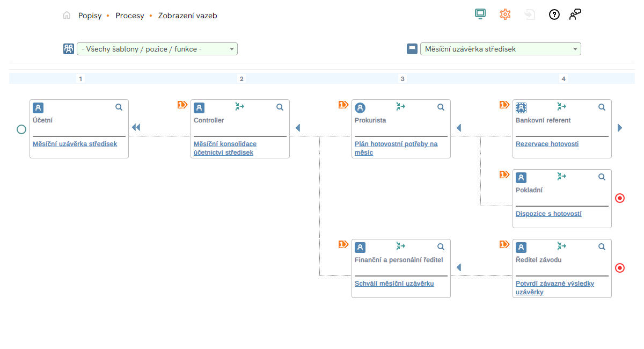Open the Všechy šablony / pozice / funkce dropdown

pos(157,49)
